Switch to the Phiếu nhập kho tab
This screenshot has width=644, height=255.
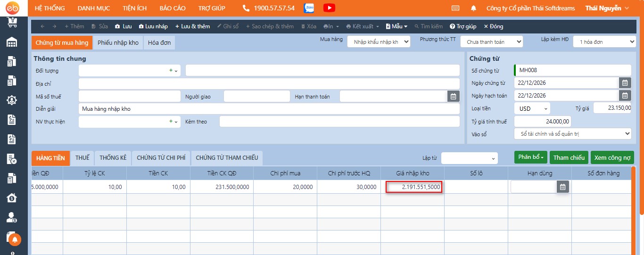pos(118,42)
